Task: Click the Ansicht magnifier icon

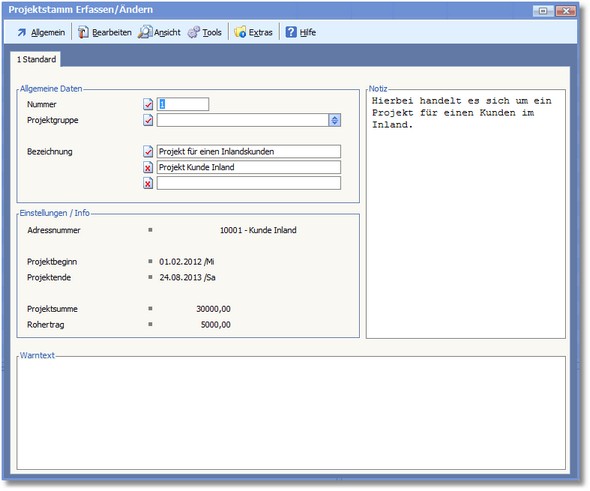Action: 144,32
